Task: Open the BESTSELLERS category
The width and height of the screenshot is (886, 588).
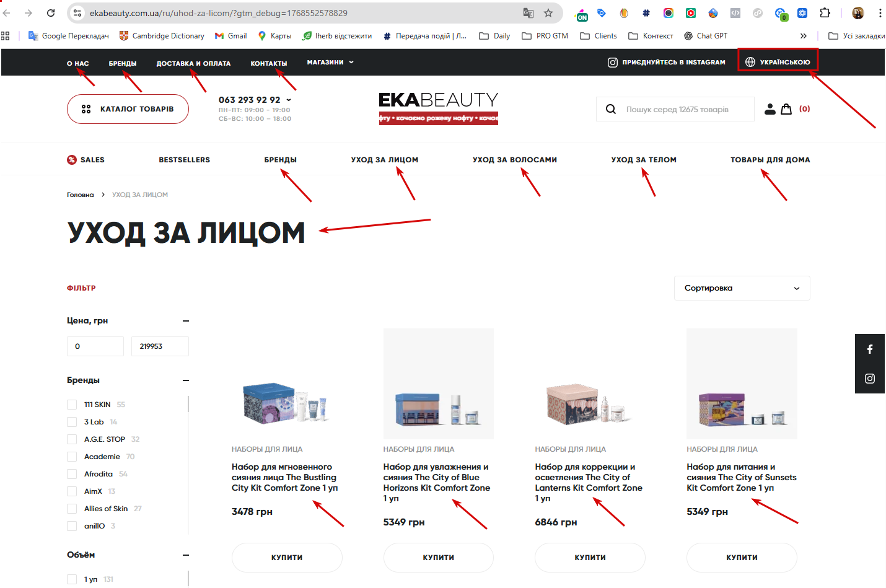Action: (184, 160)
